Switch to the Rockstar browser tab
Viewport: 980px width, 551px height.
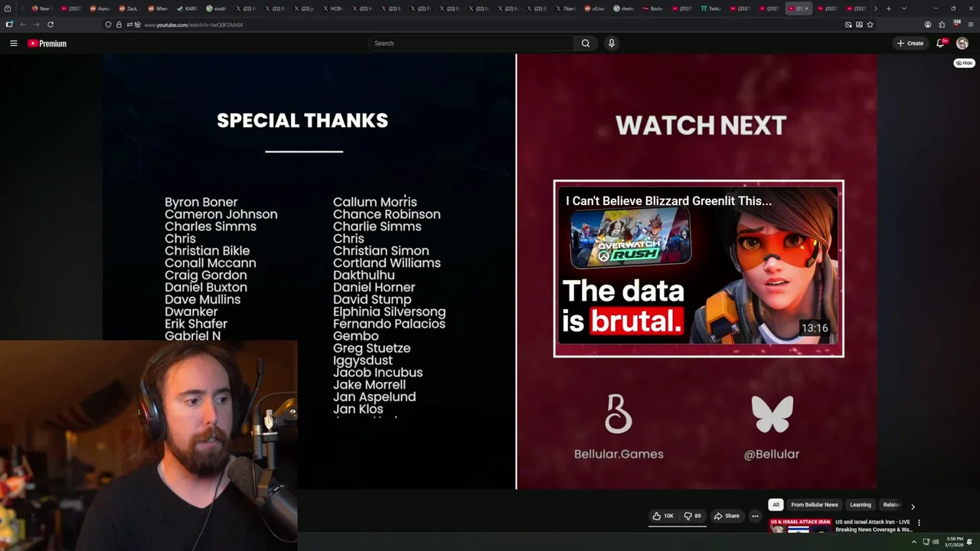(x=653, y=8)
